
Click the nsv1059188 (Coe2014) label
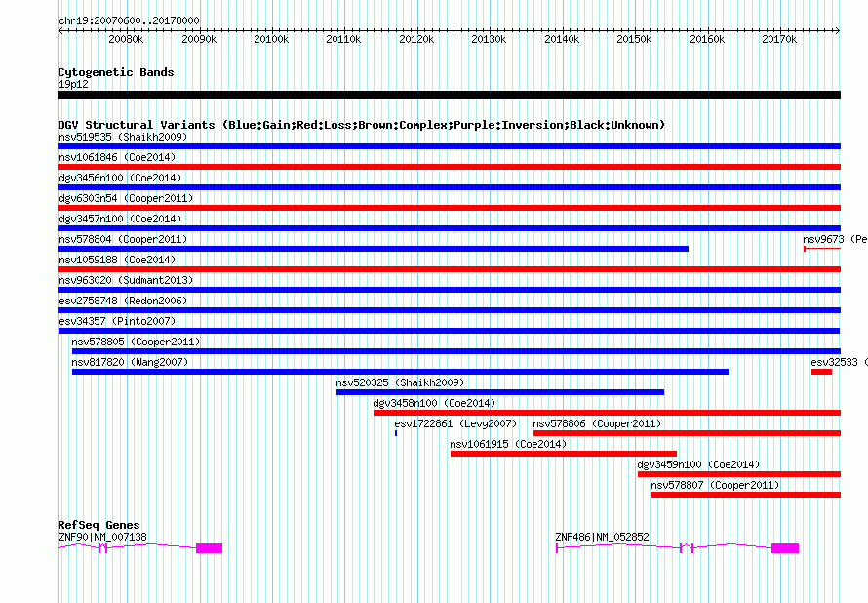117,260
